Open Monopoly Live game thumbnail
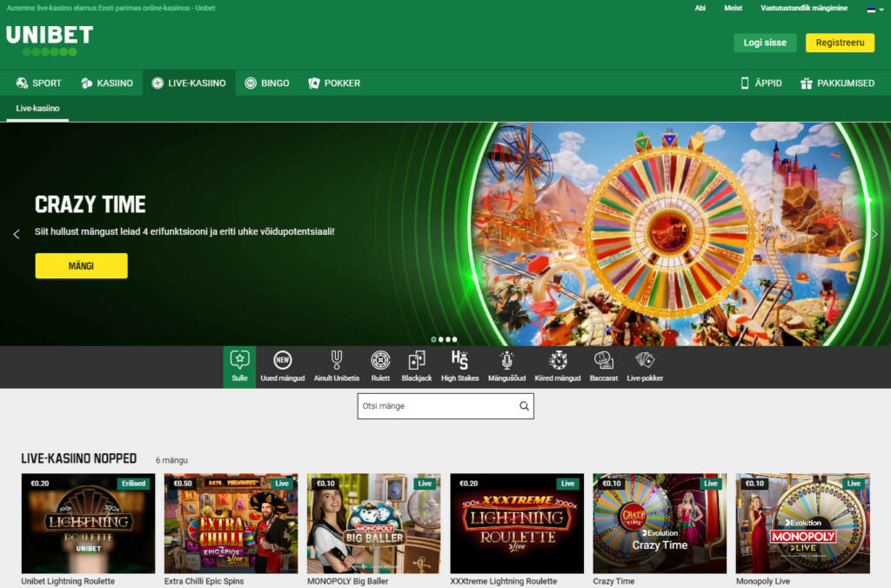Image resolution: width=891 pixels, height=588 pixels. (803, 524)
